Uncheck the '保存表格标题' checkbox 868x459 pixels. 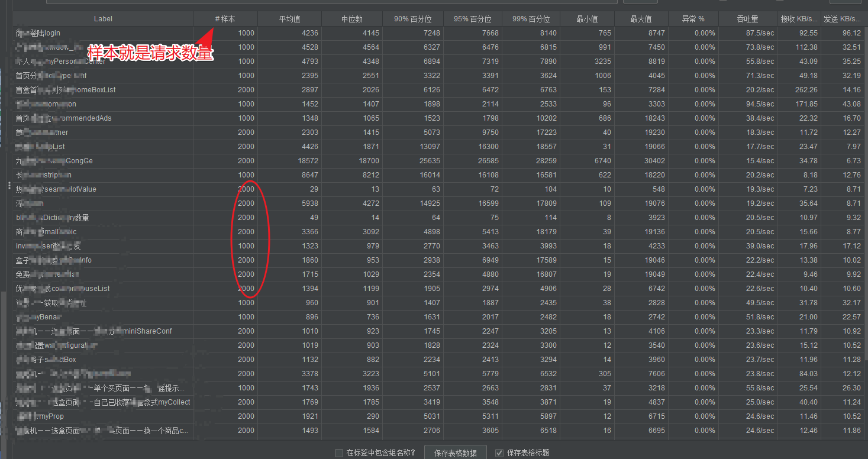[499, 453]
